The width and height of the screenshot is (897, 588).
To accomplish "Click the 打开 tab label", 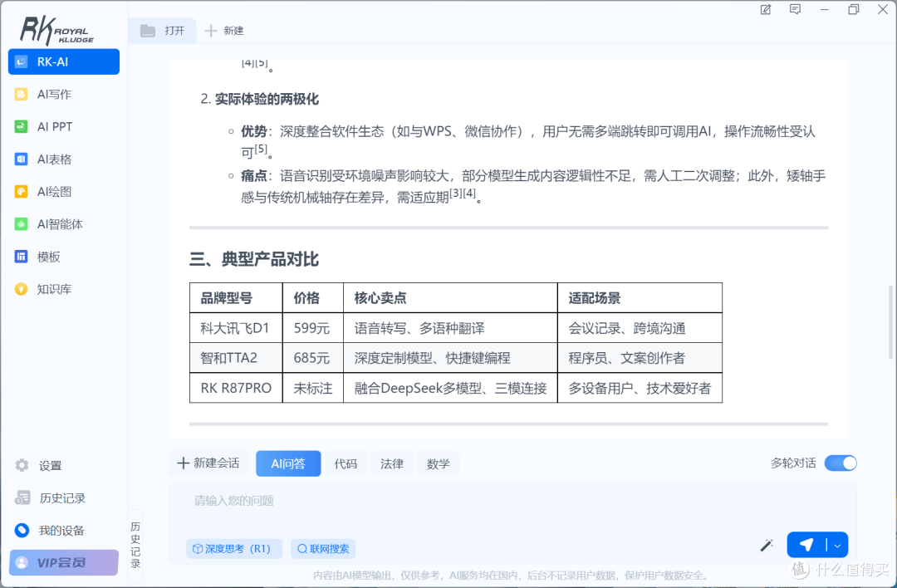I will 174,31.
